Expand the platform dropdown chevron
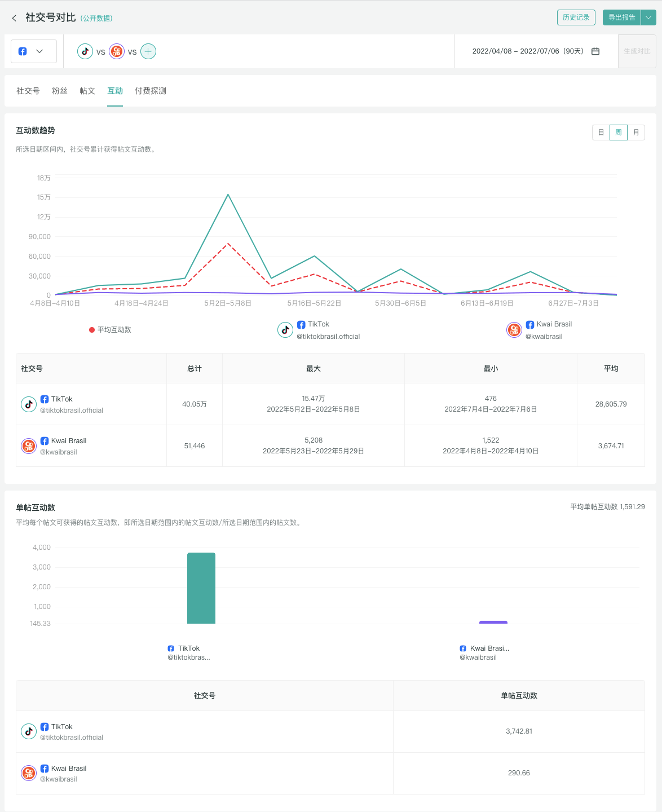 coord(39,51)
